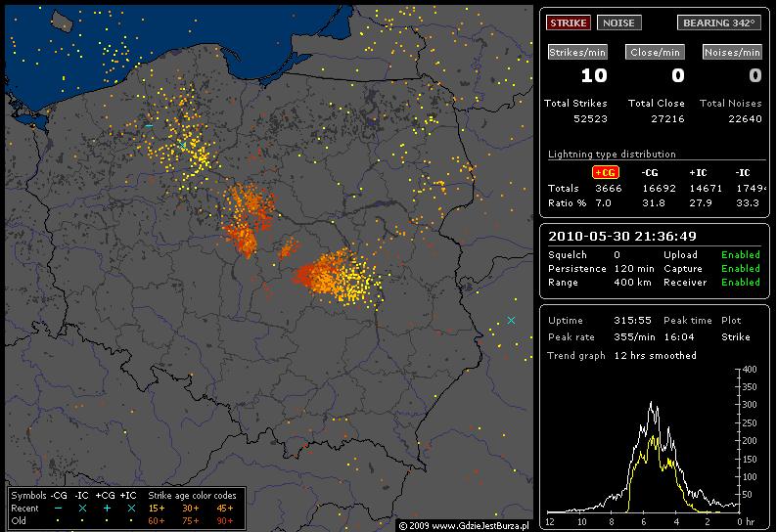
Task: Click the -CG recent symbol in legend
Action: 59,509
